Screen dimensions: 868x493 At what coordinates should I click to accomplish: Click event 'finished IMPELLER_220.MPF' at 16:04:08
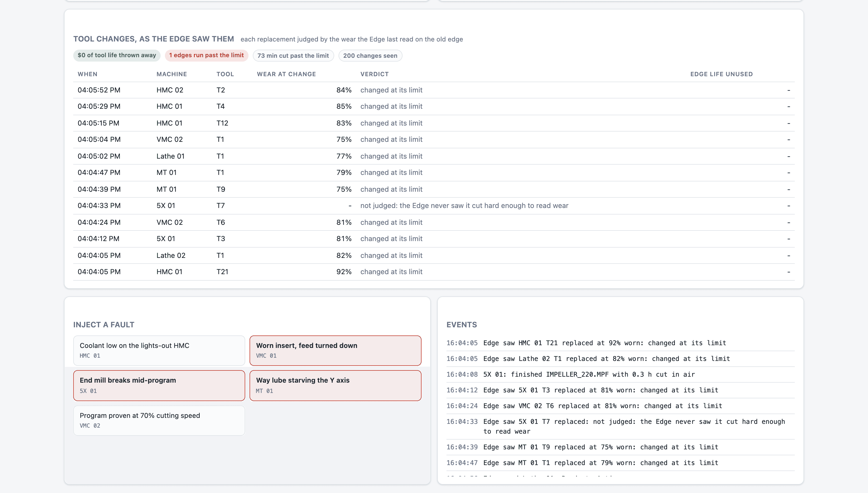coord(620,374)
